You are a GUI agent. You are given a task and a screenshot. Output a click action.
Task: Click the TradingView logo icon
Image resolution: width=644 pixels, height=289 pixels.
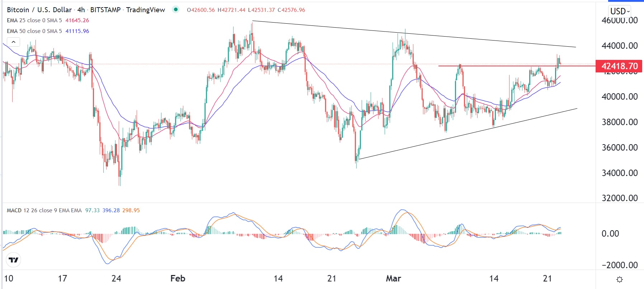(x=14, y=260)
